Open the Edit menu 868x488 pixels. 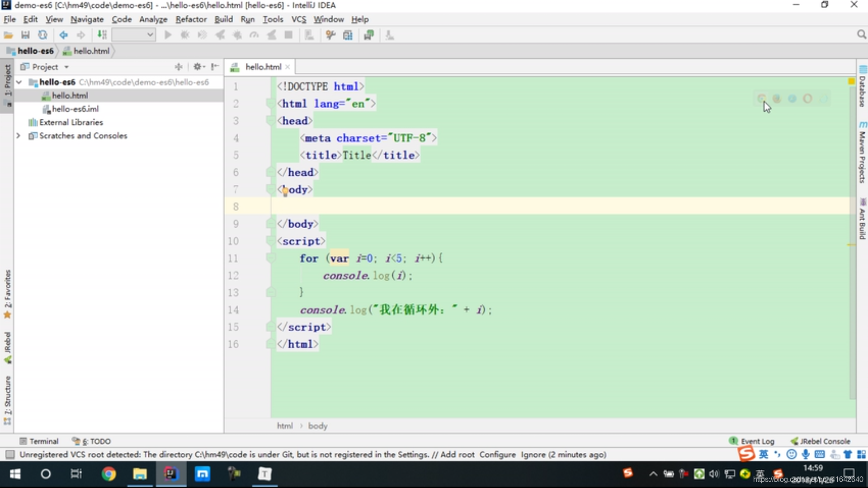point(30,19)
